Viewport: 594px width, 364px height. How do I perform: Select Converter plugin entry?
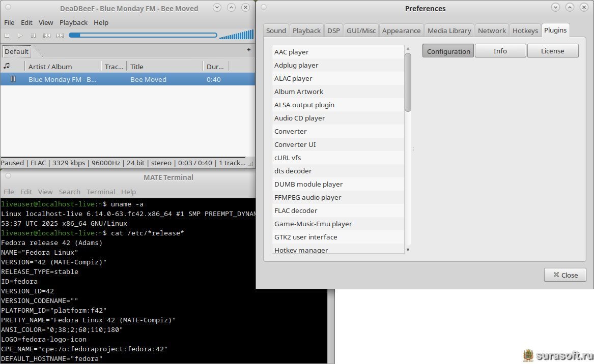(338, 131)
